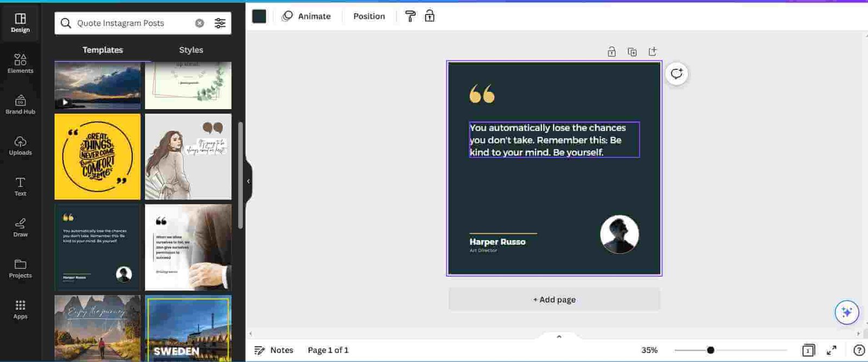Choose the yellow Great Things template
The height and width of the screenshot is (362, 868).
point(98,156)
